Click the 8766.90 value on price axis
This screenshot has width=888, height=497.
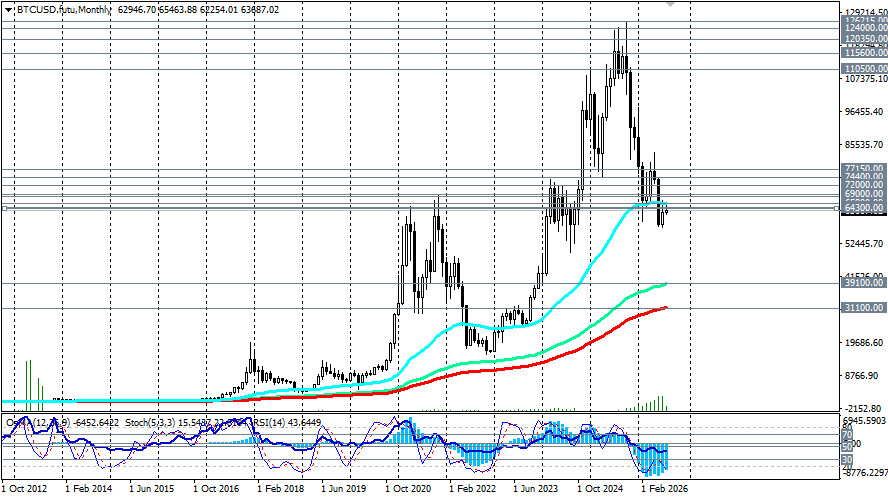[x=862, y=376]
